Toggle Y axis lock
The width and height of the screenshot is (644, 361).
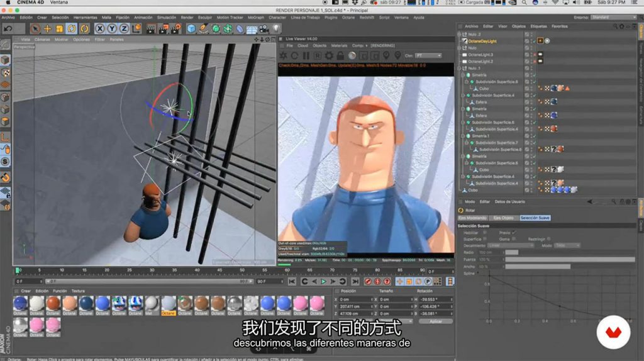click(112, 28)
